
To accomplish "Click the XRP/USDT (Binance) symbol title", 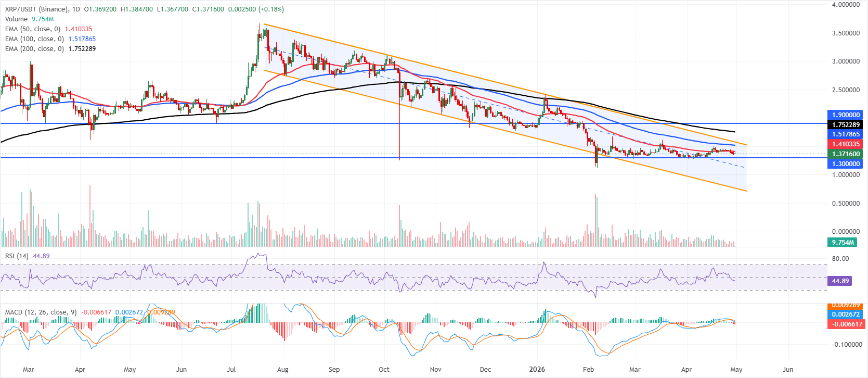I will point(36,9).
